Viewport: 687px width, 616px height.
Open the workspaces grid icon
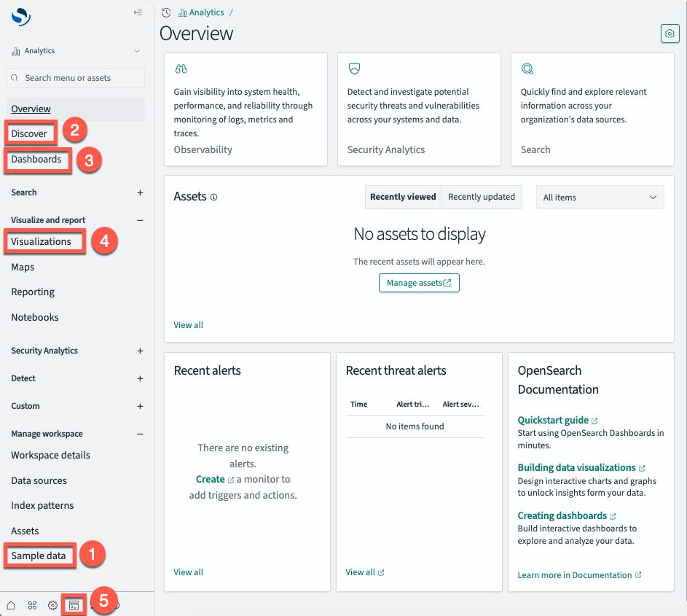[x=32, y=606]
